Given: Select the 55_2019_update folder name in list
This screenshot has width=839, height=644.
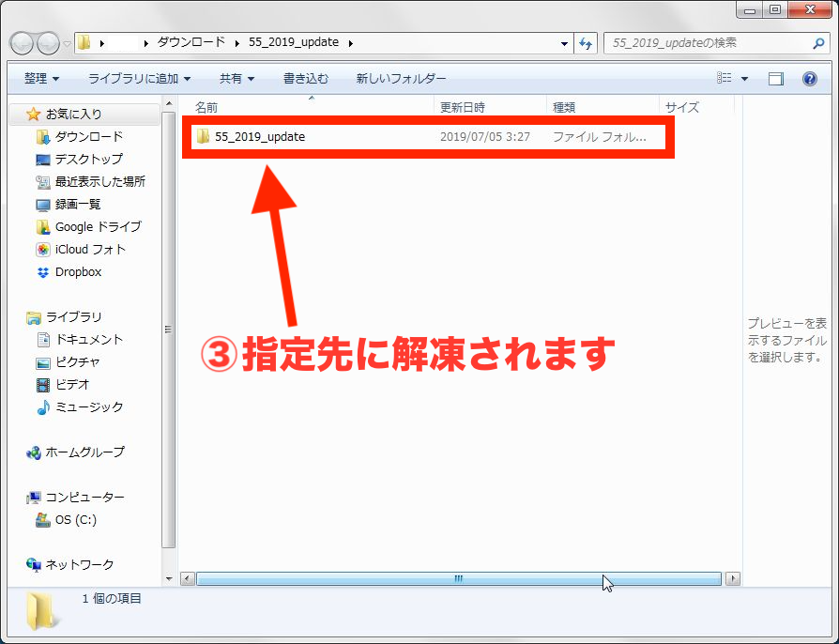Looking at the screenshot, I should (x=260, y=137).
